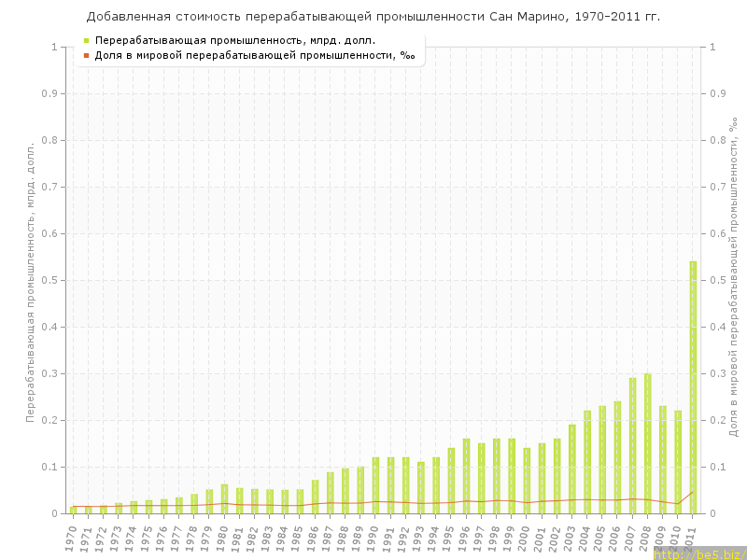Click the x-axis label 2005
The image size is (747, 560).
tap(600, 539)
